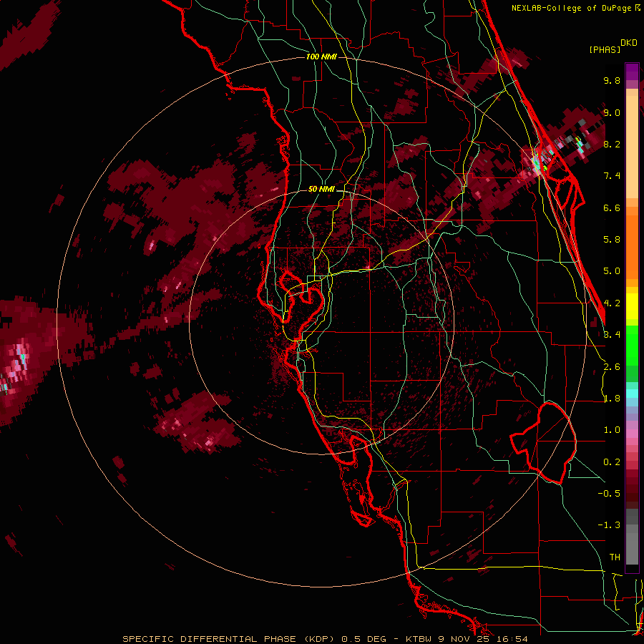Pick the orange color bar segment
The height and width of the screenshot is (644, 644).
point(632,246)
